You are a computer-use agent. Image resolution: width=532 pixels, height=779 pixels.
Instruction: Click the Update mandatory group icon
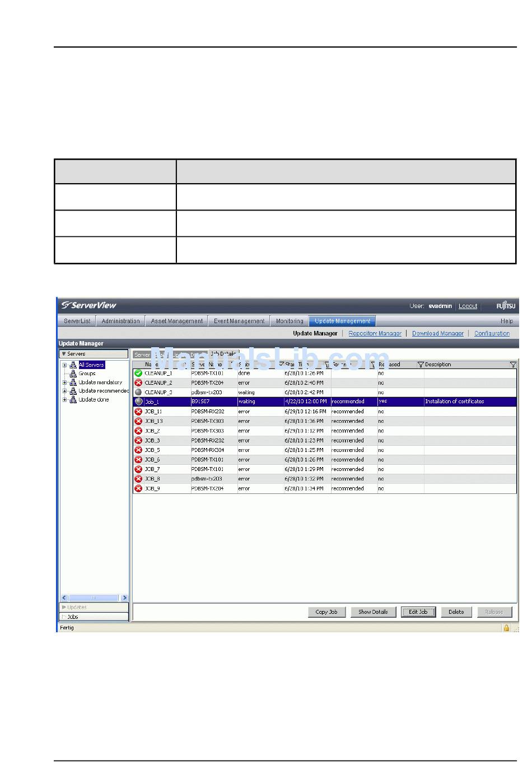[73, 382]
